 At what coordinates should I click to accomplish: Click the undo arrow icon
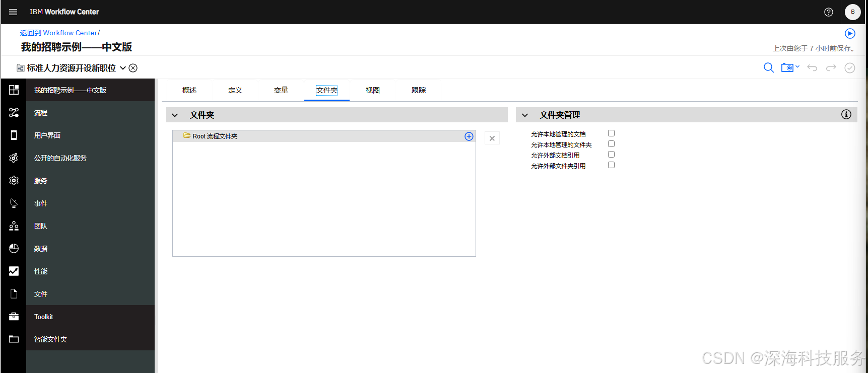tap(812, 67)
